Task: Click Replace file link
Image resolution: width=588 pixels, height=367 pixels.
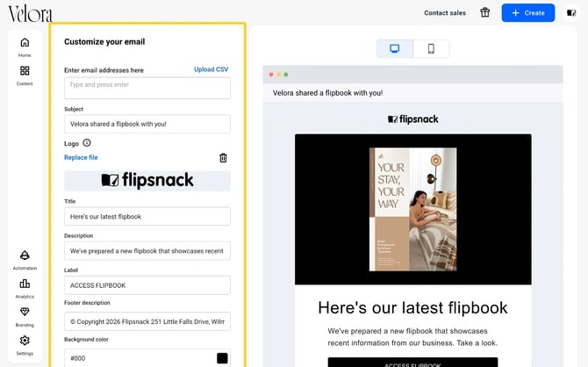Action: (81, 158)
